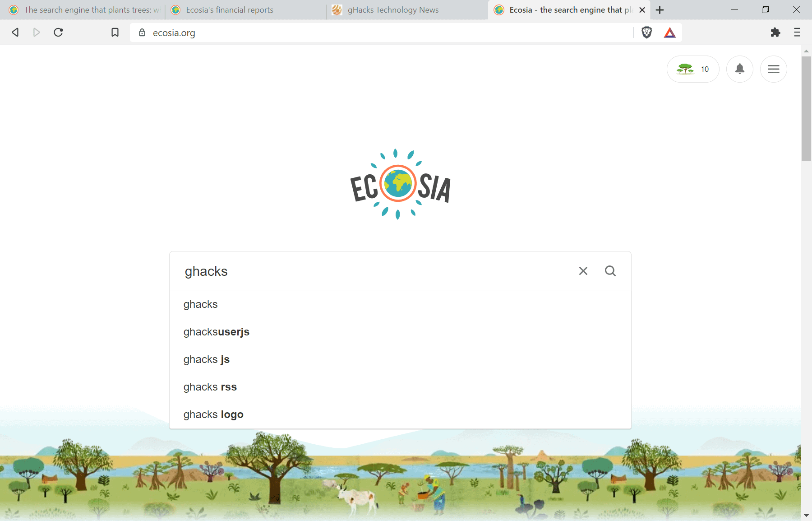This screenshot has height=521, width=812.
Task: Click the forward navigation arrow
Action: [x=37, y=33]
